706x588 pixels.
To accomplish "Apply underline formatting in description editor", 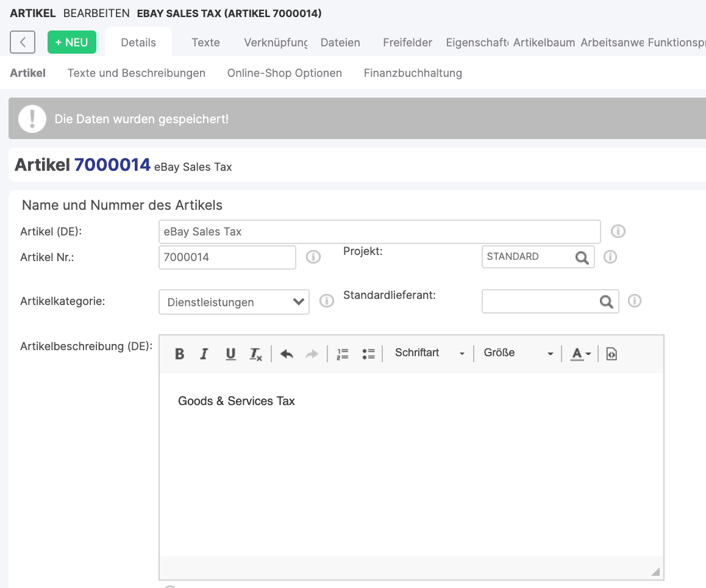I will click(230, 354).
